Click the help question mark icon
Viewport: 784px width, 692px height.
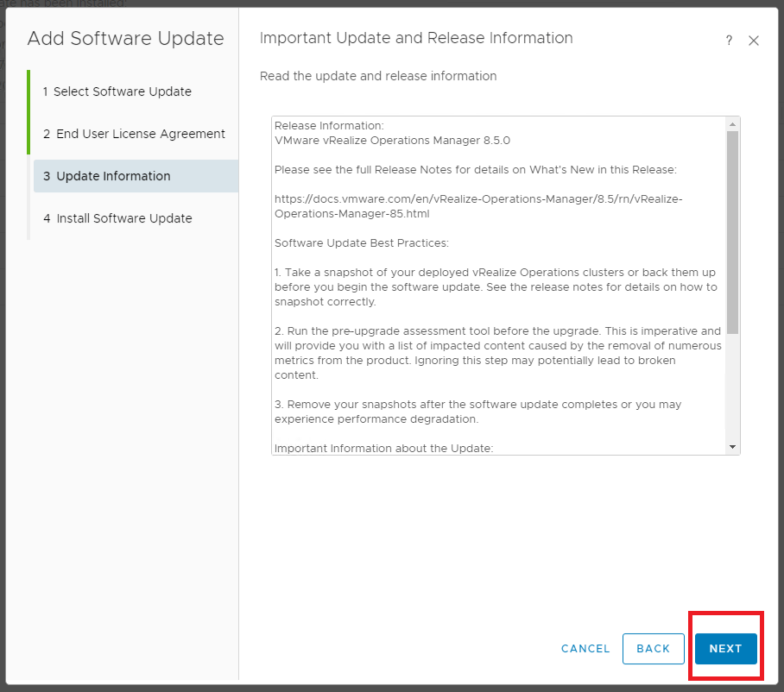pyautogui.click(x=729, y=41)
